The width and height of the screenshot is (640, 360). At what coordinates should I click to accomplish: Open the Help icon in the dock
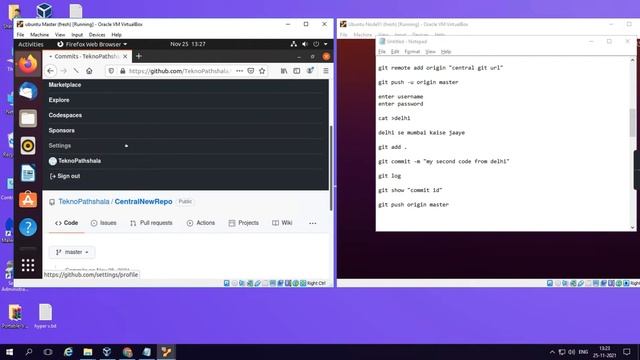coord(28,227)
